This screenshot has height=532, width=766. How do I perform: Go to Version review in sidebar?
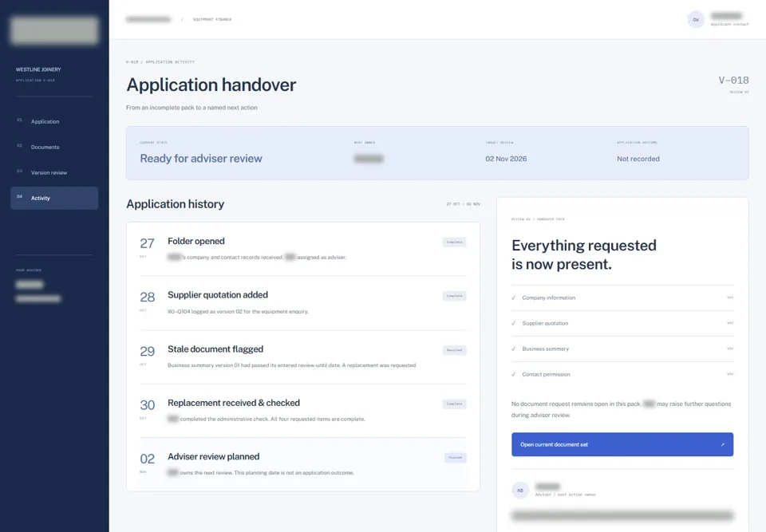(54, 172)
